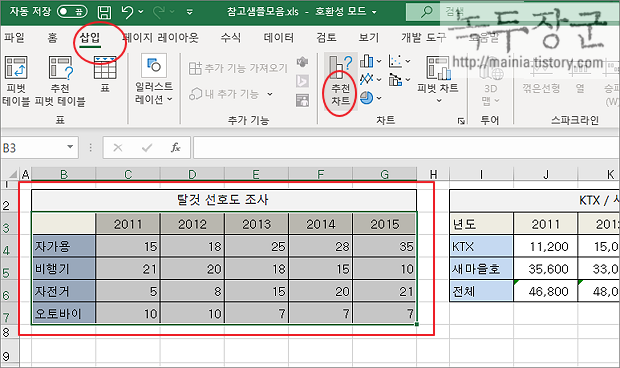Click the cell with value 35
This screenshot has height=368, width=620.
tap(385, 247)
